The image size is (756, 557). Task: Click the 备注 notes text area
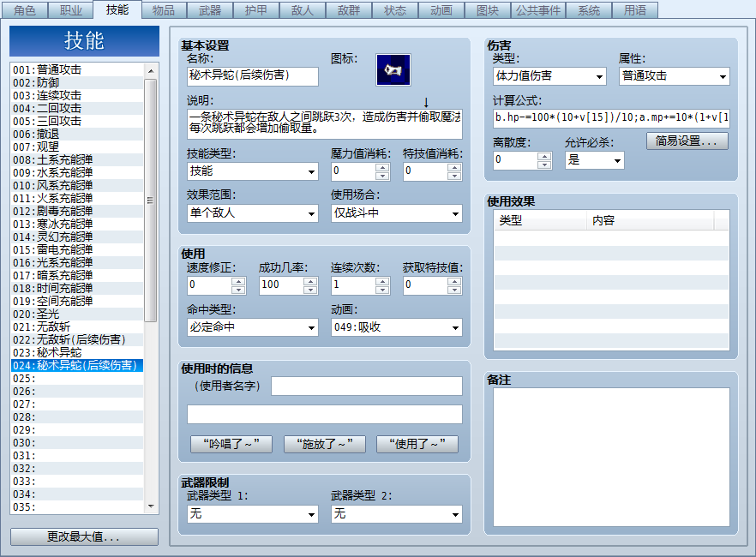tap(611, 458)
